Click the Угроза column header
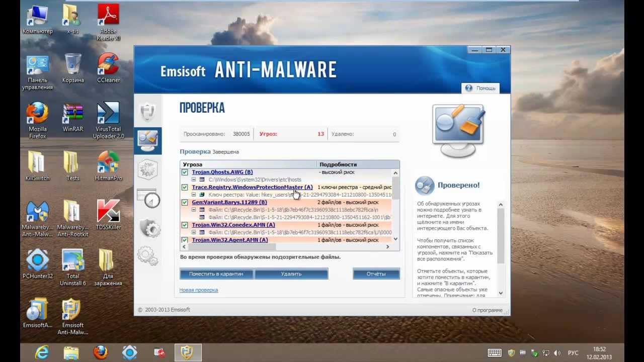644x362 pixels. 249,164
